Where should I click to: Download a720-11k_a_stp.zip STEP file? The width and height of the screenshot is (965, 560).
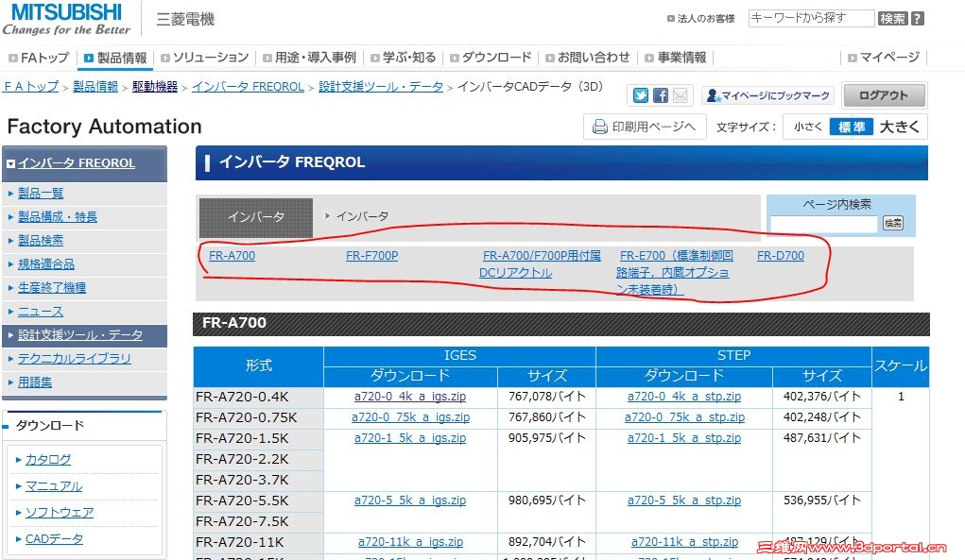pos(684,542)
